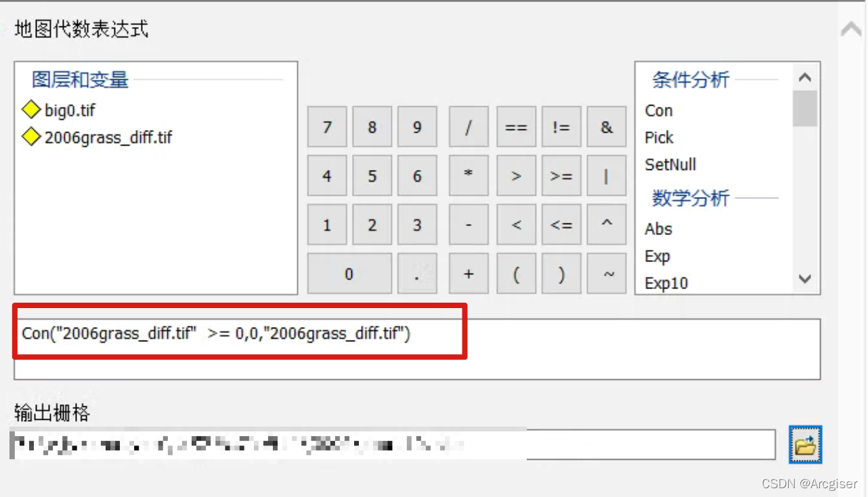The image size is (868, 497).
Task: Insert the less-than < operator
Action: coord(516,225)
